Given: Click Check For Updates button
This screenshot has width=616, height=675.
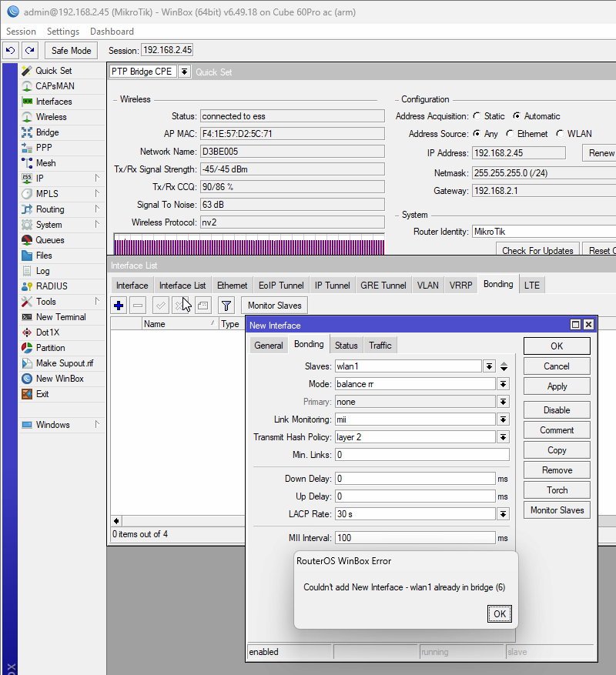Looking at the screenshot, I should (537, 249).
